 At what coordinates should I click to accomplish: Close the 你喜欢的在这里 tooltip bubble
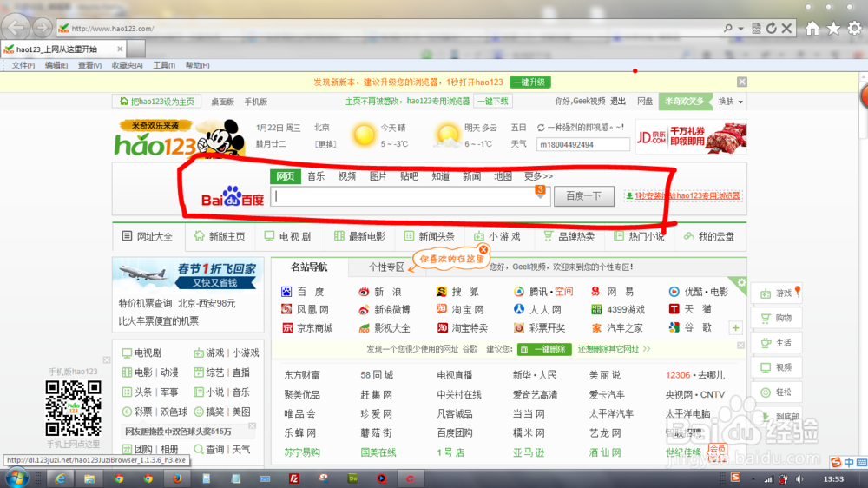[x=483, y=250]
